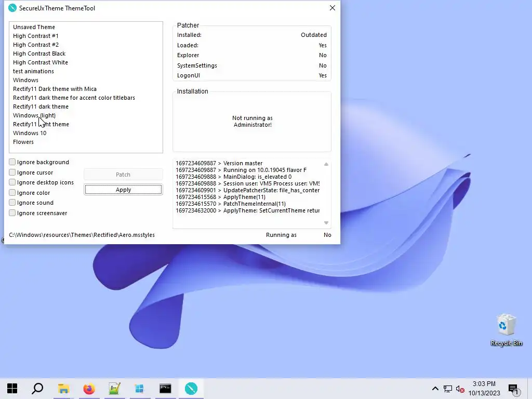Click the muted volume tray icon
This screenshot has height=399, width=532.
[460, 389]
